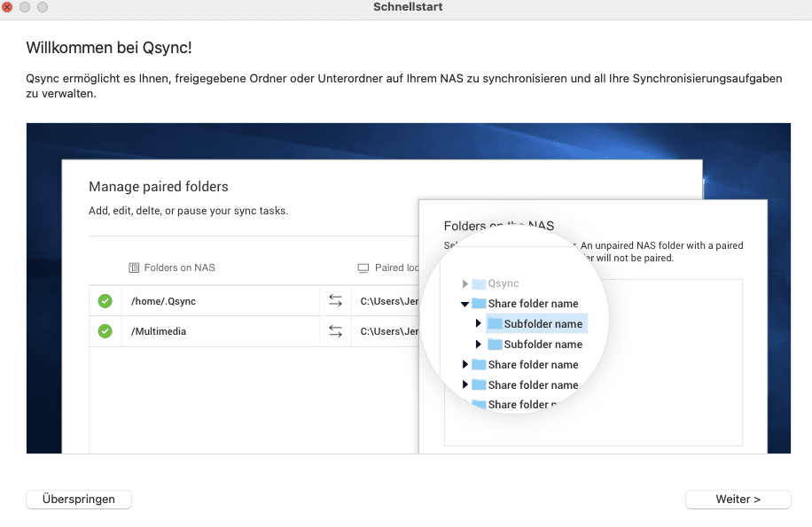Click green check icon beside /Multimedia
Image resolution: width=812 pixels, height=527 pixels.
(x=105, y=331)
